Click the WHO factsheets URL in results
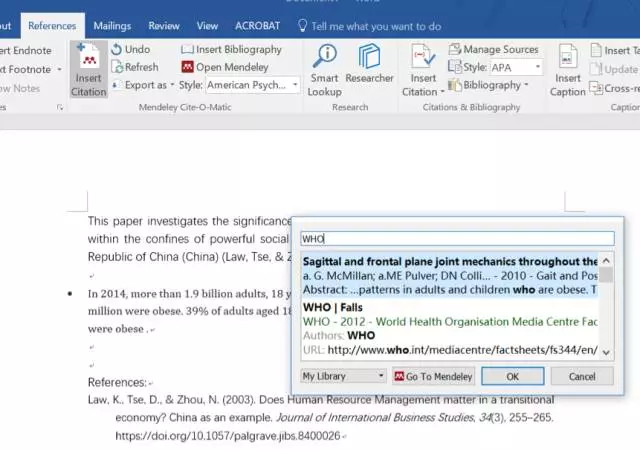 462,350
